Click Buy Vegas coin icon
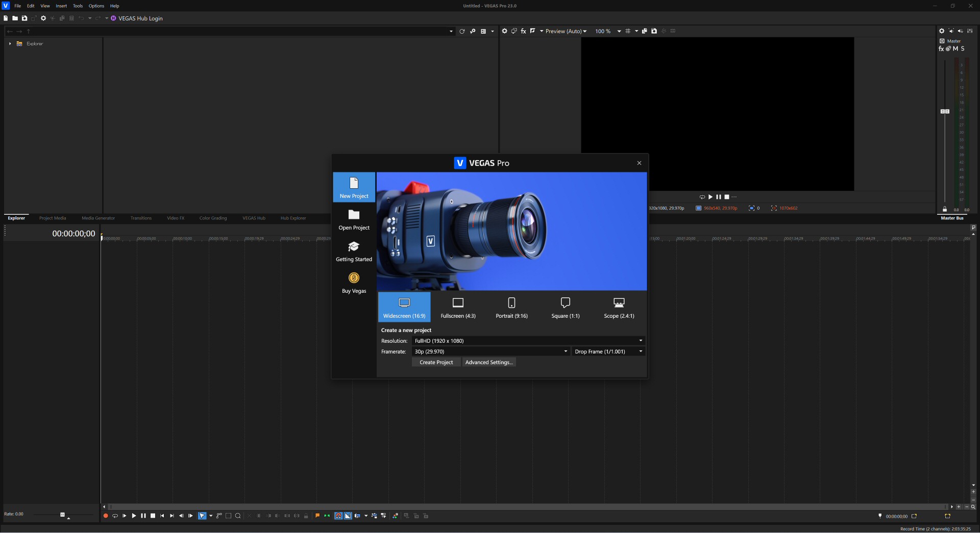This screenshot has height=533, width=980. point(354,277)
